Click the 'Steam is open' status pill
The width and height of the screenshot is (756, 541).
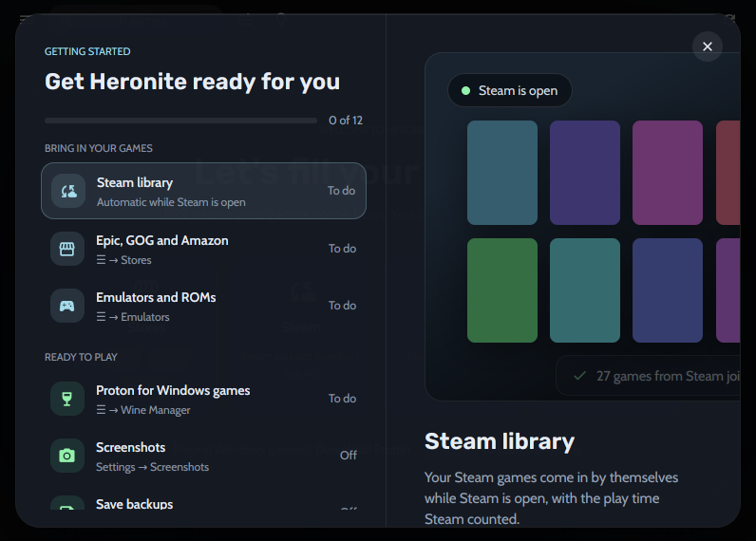tap(510, 90)
